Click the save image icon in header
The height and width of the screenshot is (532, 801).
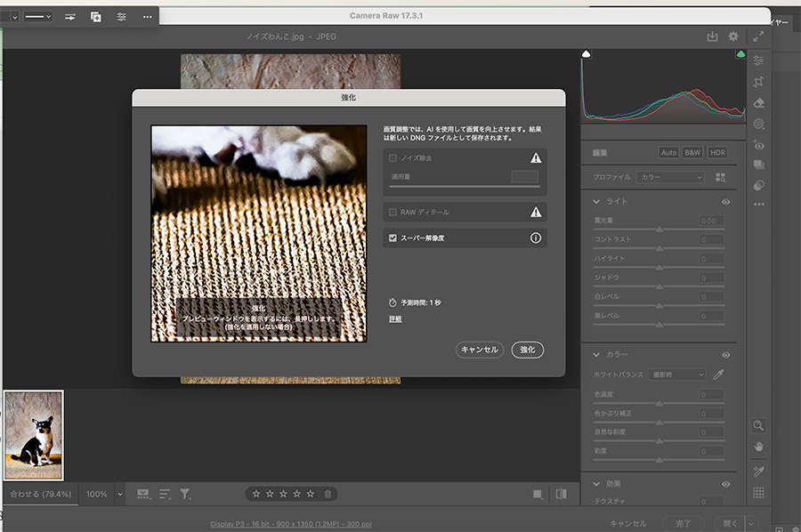pos(712,36)
